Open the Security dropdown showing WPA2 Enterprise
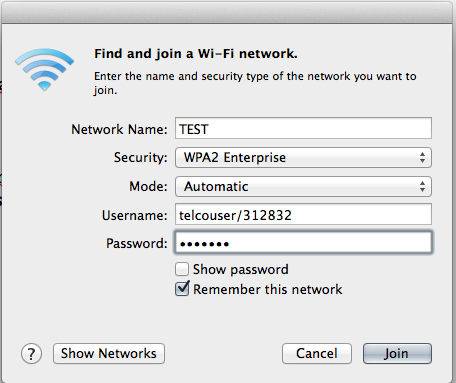456x383 pixels. 303,157
